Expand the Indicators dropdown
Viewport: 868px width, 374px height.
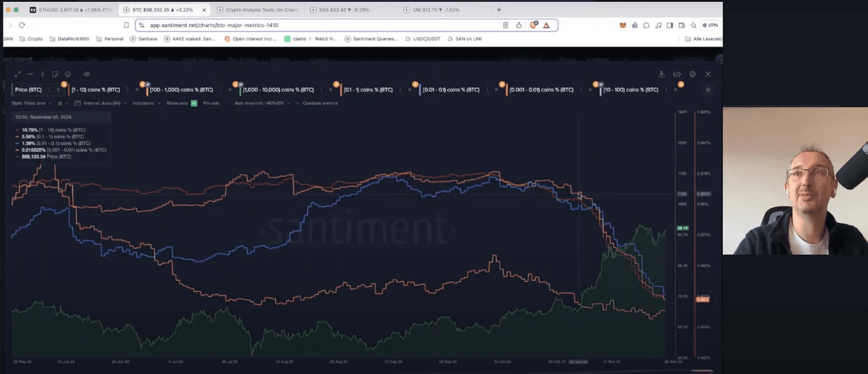click(x=146, y=103)
